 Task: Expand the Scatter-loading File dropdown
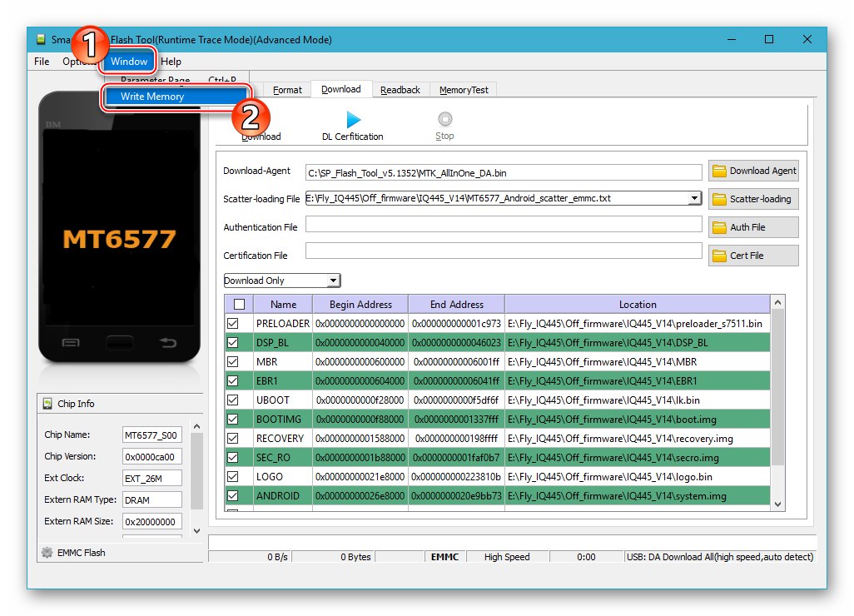tap(694, 199)
